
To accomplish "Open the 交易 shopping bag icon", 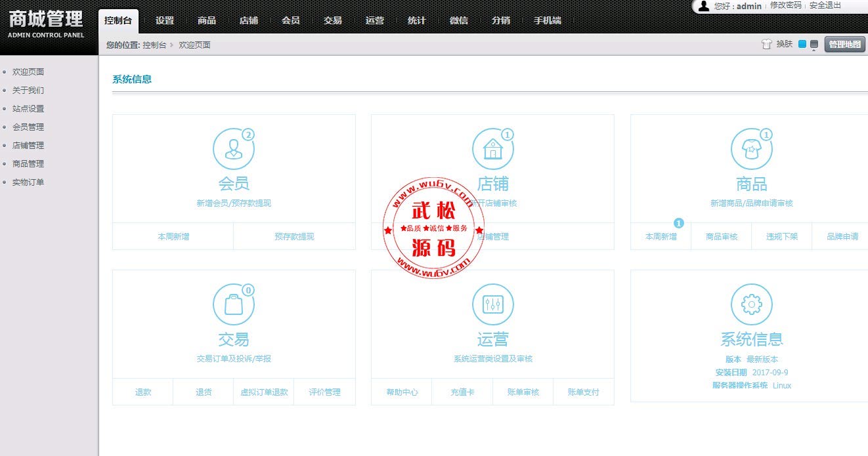I will [x=233, y=304].
